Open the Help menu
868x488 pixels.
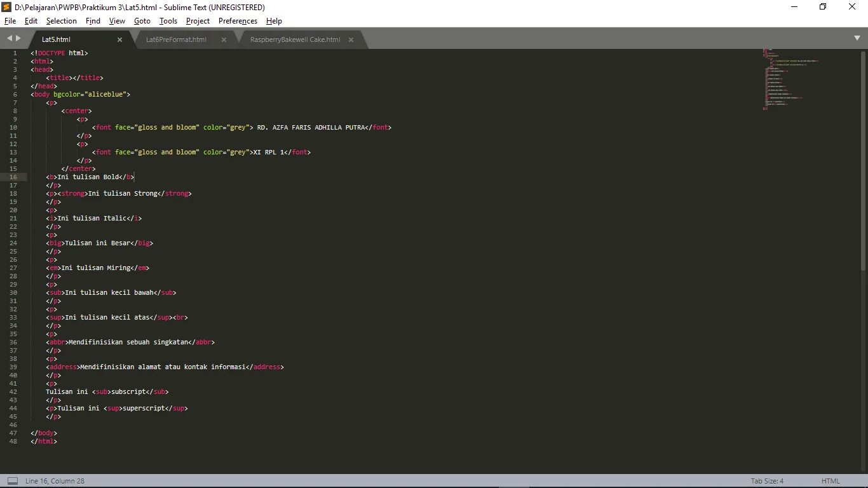pyautogui.click(x=274, y=21)
